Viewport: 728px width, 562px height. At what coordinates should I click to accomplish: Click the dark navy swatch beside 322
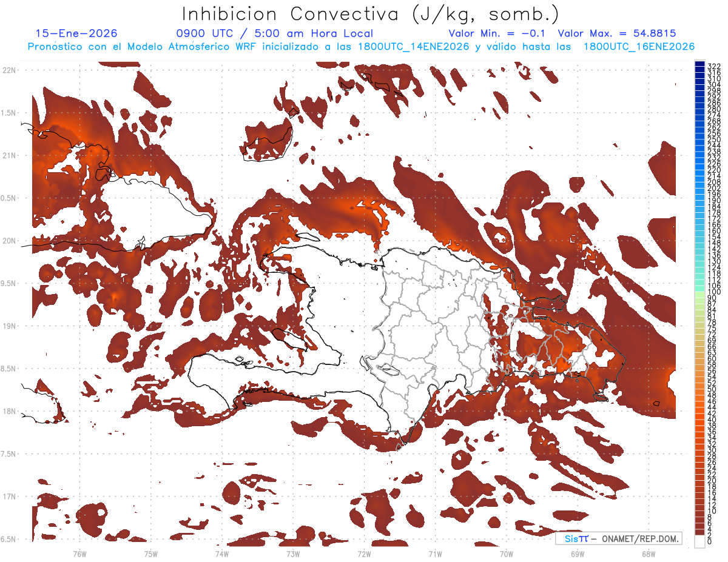tap(700, 64)
